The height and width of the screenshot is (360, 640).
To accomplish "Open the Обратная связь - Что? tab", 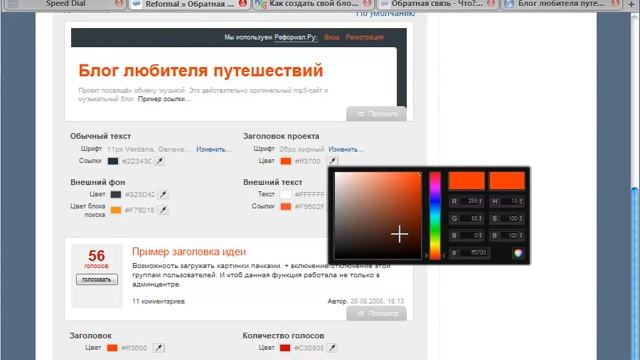I will (x=437, y=4).
